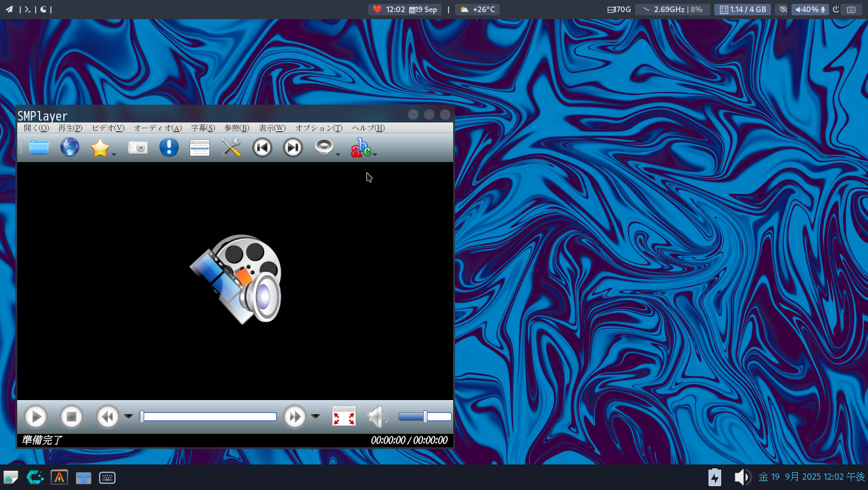Image resolution: width=868 pixels, height=490 pixels.
Task: Skip to the next playlist item
Action: (292, 147)
